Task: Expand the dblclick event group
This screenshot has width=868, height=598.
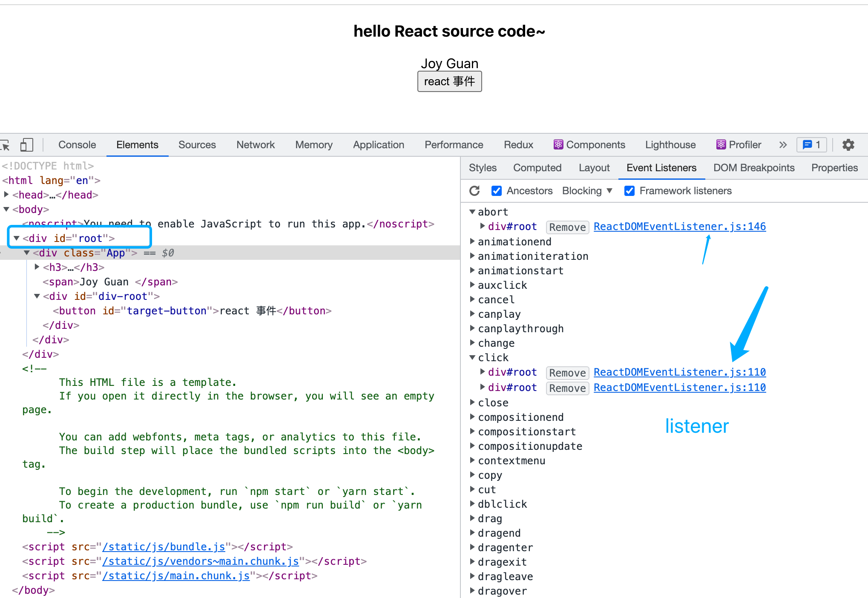Action: (x=472, y=504)
